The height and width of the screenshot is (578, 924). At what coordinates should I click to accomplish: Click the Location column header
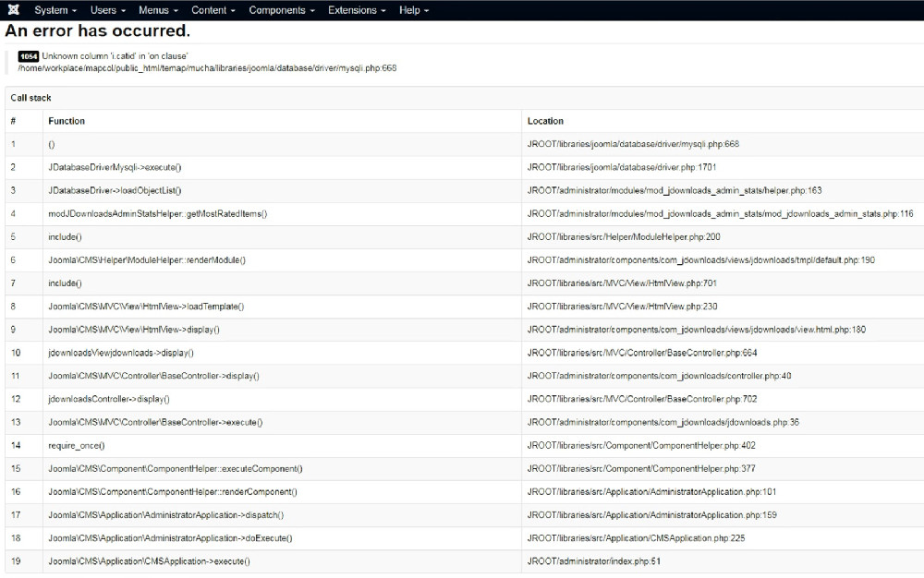[545, 121]
